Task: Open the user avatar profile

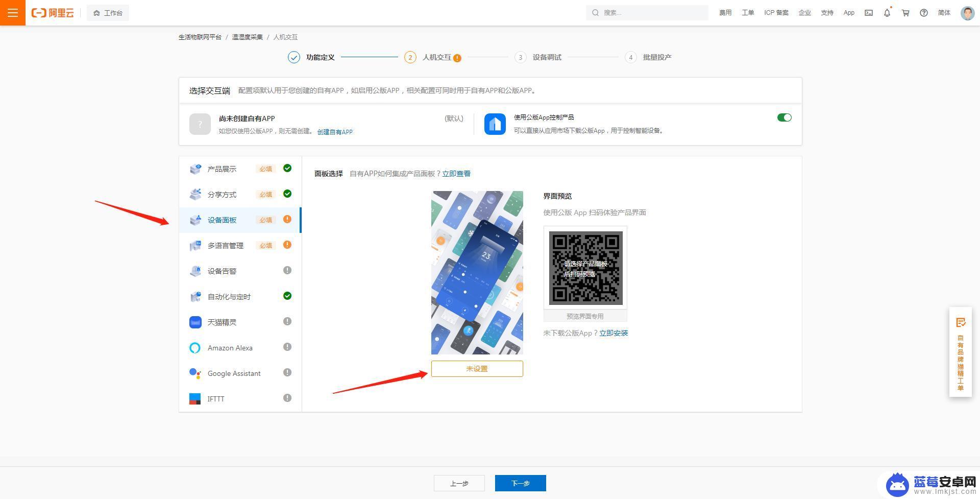Action: coord(967,13)
